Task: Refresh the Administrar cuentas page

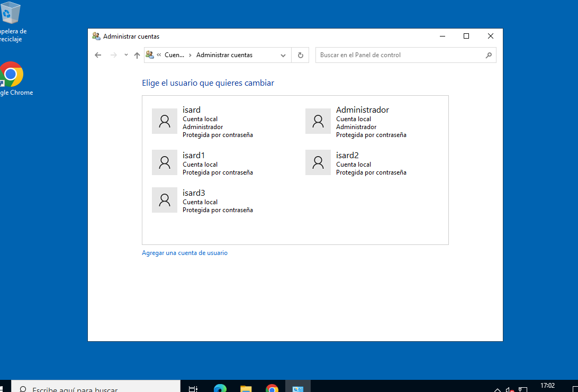Action: [300, 55]
